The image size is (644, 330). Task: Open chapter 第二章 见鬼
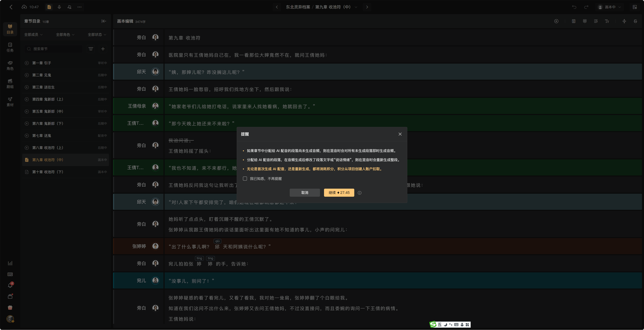click(x=66, y=75)
